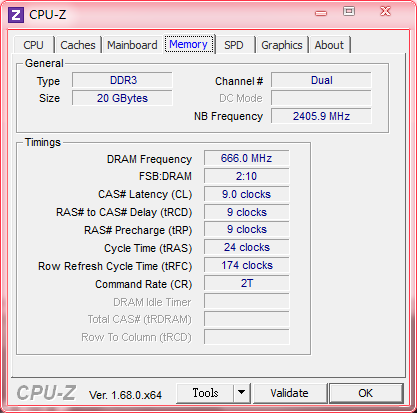Minimize the CPU-Z window

[321, 13]
